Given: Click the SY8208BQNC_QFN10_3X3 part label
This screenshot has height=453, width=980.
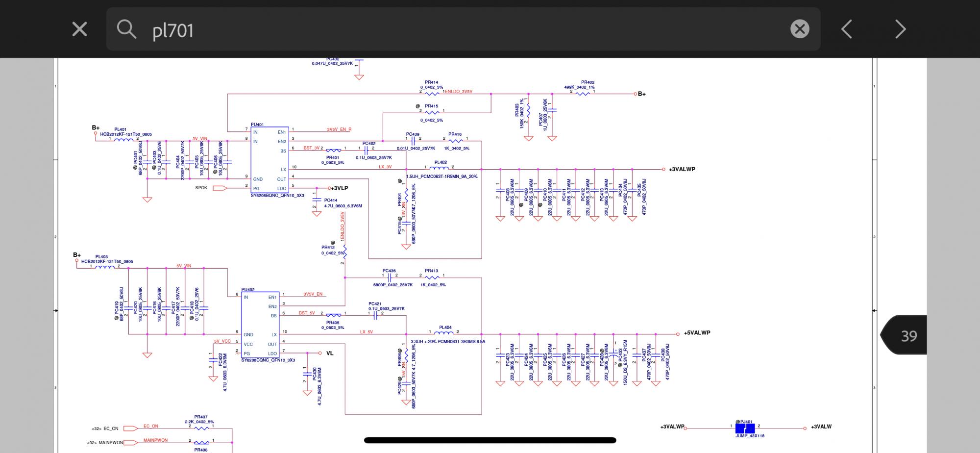Looking at the screenshot, I should (x=277, y=196).
